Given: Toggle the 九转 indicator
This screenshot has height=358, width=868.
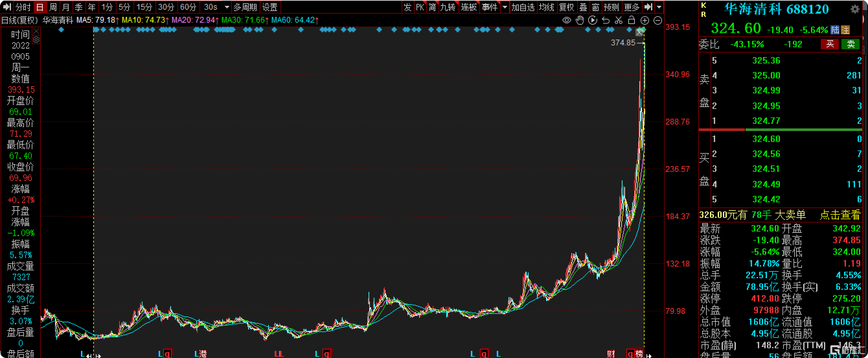Looking at the screenshot, I should [448, 7].
